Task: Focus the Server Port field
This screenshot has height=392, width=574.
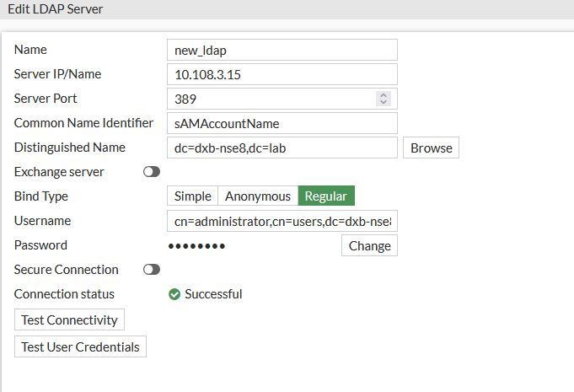Action: tap(270, 99)
